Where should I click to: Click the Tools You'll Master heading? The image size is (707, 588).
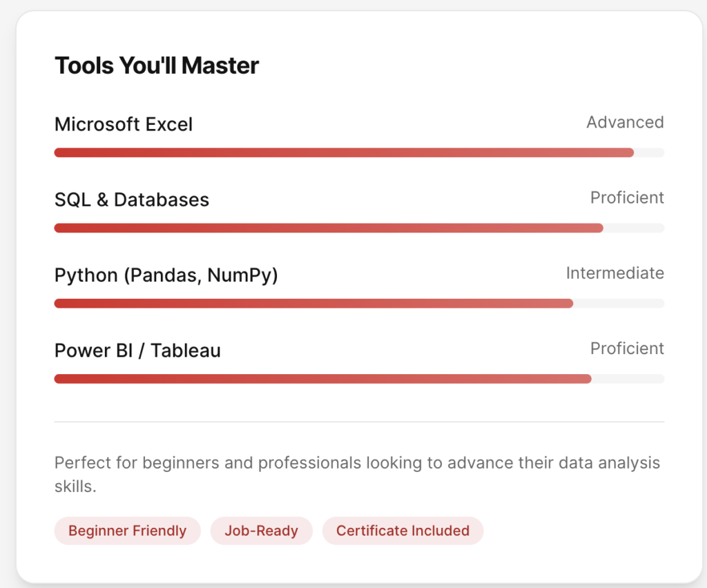click(x=157, y=66)
